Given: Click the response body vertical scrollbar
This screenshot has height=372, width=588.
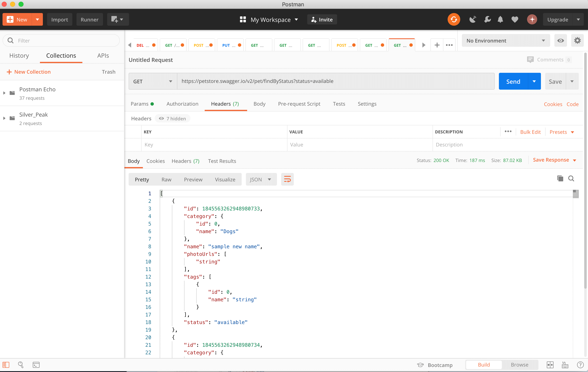Looking at the screenshot, I should click(576, 194).
